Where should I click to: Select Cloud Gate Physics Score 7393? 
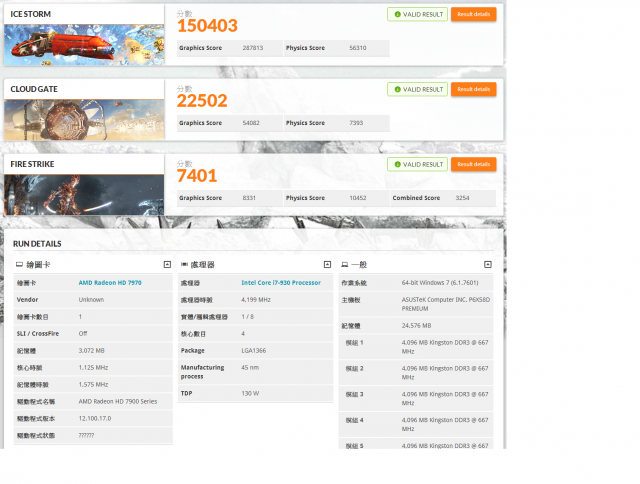(x=356, y=123)
